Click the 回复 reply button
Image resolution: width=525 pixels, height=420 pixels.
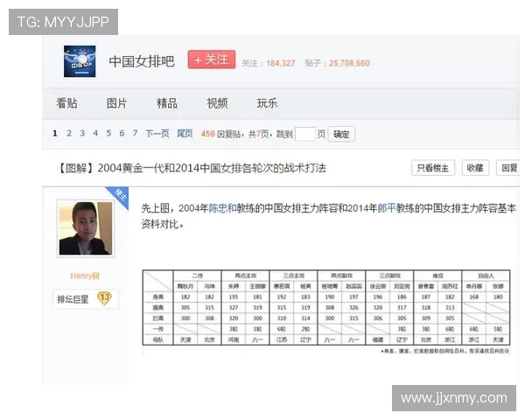click(x=509, y=168)
